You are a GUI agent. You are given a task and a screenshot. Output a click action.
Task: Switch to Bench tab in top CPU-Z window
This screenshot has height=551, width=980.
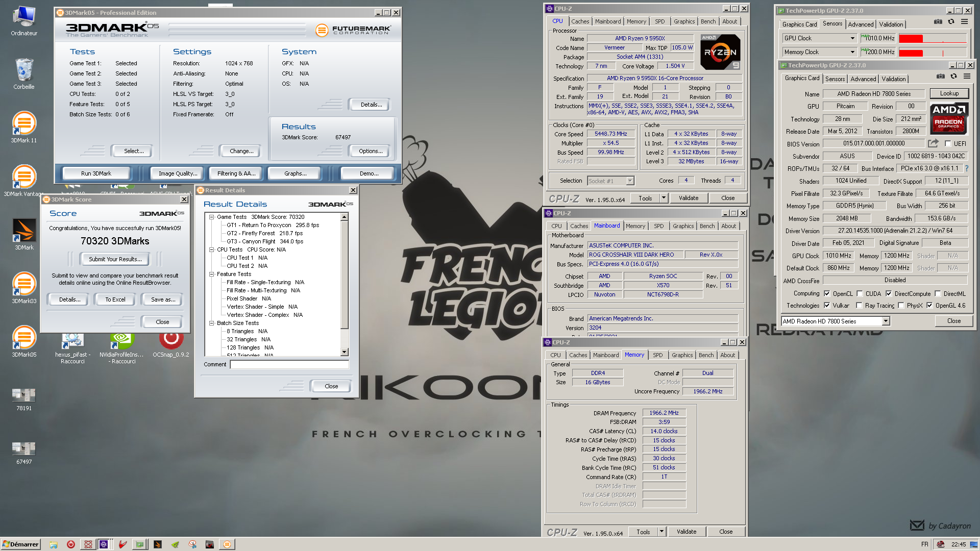[708, 21]
